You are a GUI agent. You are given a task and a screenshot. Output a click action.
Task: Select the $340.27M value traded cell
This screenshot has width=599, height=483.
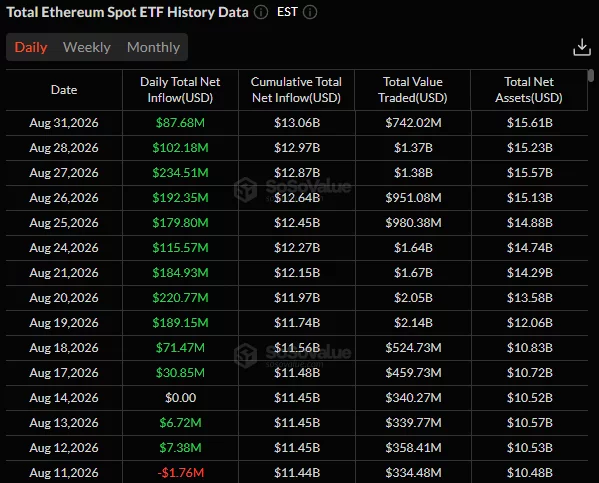point(413,398)
